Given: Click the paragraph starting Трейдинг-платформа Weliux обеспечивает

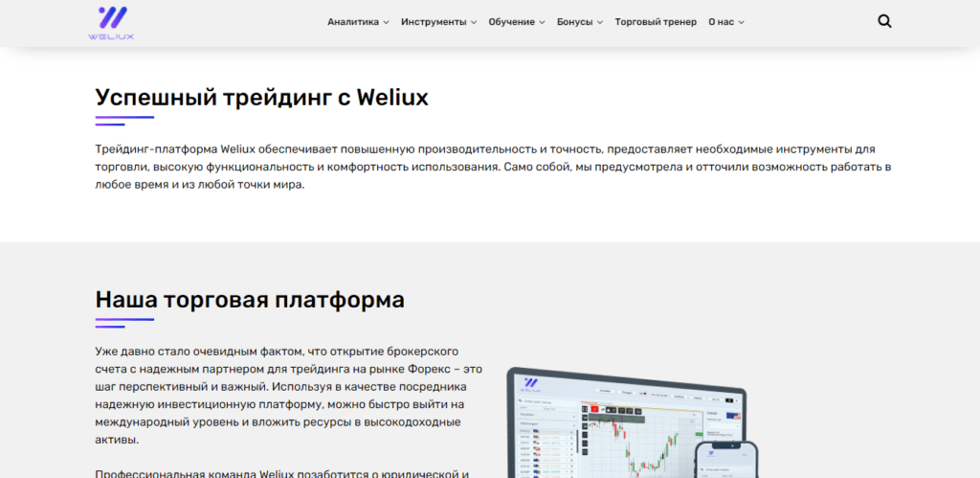Looking at the screenshot, I should coord(493,168).
